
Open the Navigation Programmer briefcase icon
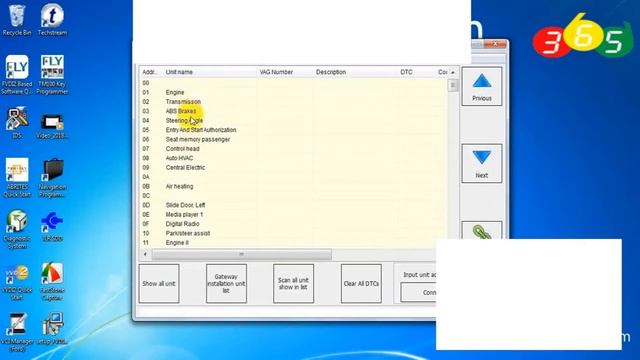pos(52,178)
